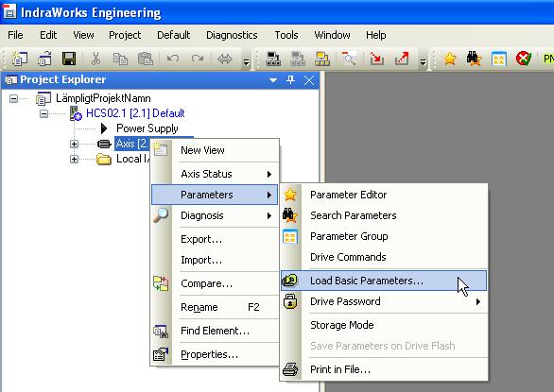554x392 pixels.
Task: Click the go online devices icon
Action: [273, 59]
